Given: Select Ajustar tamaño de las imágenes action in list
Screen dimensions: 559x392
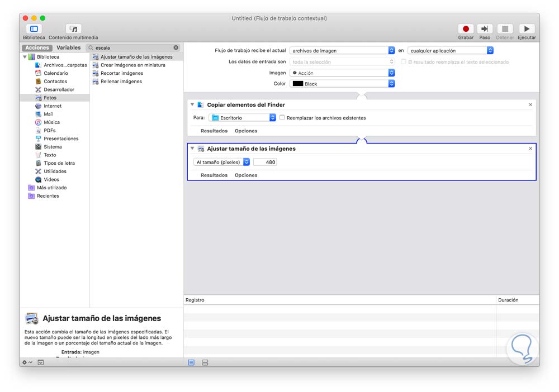Looking at the screenshot, I should (x=137, y=57).
